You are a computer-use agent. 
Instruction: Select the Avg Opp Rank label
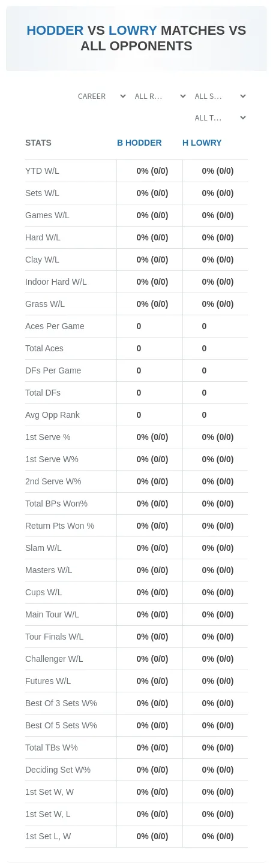pyautogui.click(x=52, y=415)
